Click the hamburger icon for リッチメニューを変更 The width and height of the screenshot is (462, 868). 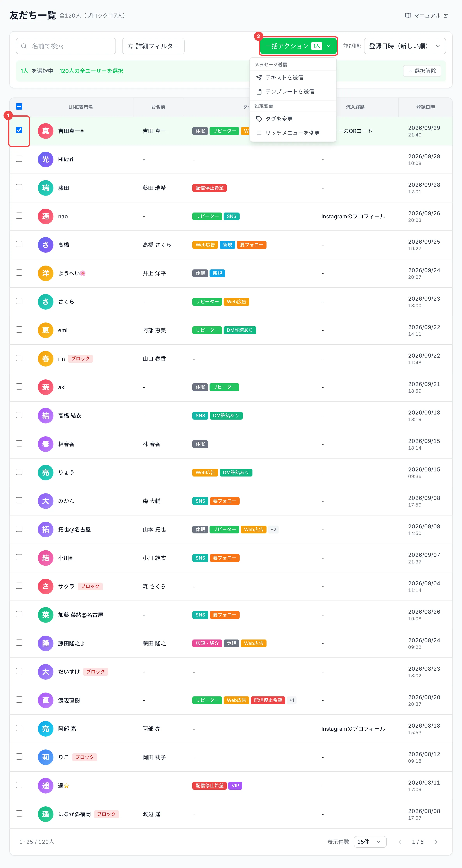pos(259,133)
